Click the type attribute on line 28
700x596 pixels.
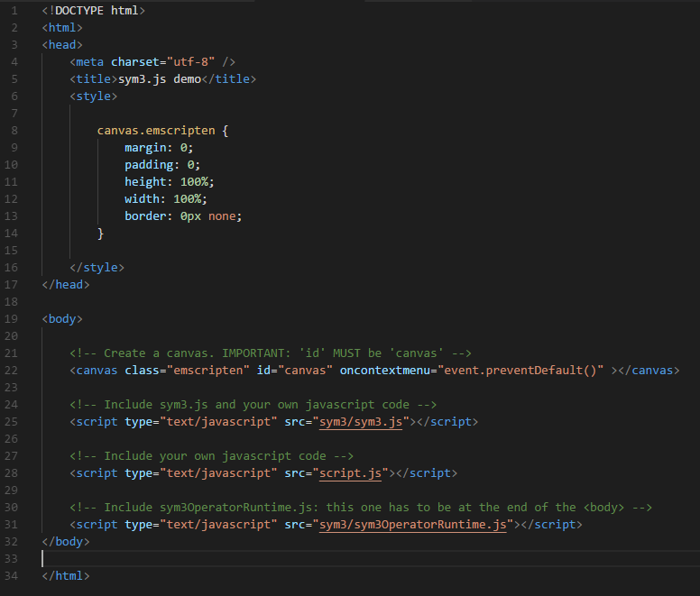tap(138, 472)
